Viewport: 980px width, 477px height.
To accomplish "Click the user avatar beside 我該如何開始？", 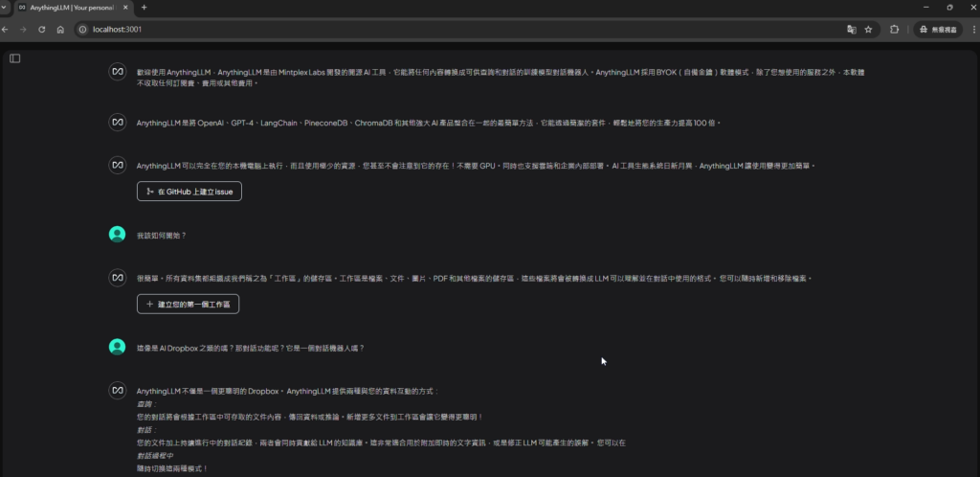I will pos(117,235).
